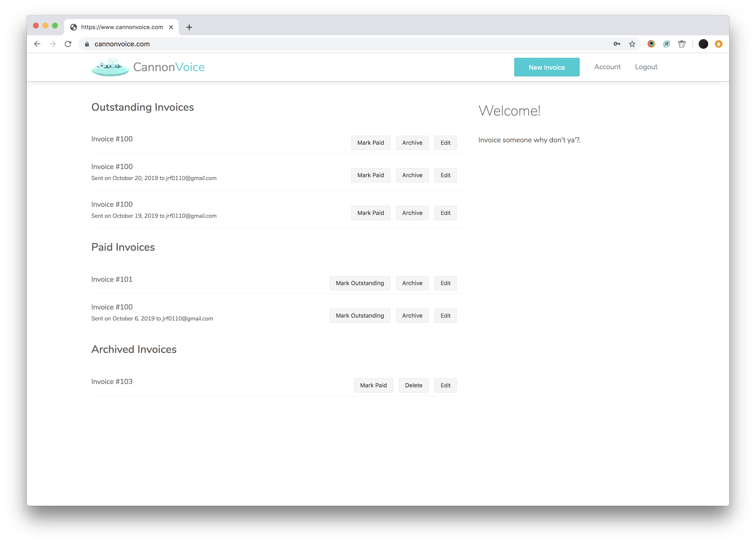Click the Archived Invoices heading

click(x=134, y=349)
